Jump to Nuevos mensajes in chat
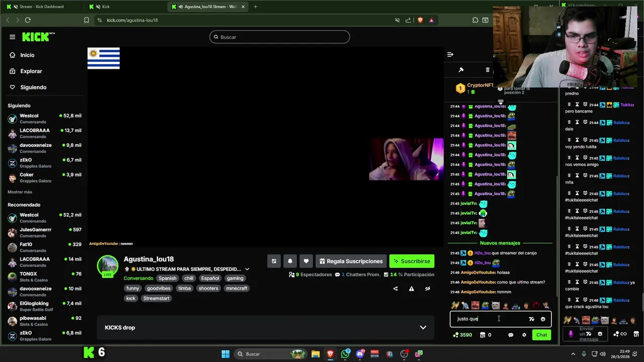This screenshot has width=644, height=362. (500, 243)
